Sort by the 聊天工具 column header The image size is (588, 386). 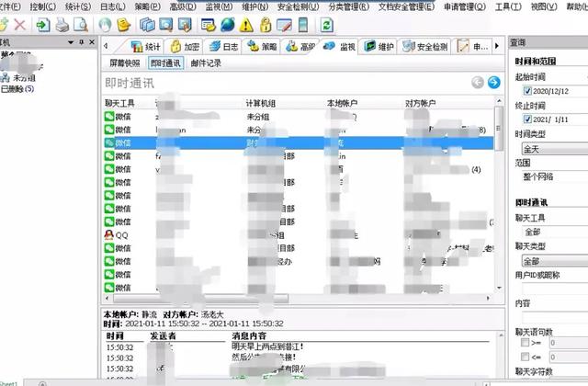(x=119, y=103)
